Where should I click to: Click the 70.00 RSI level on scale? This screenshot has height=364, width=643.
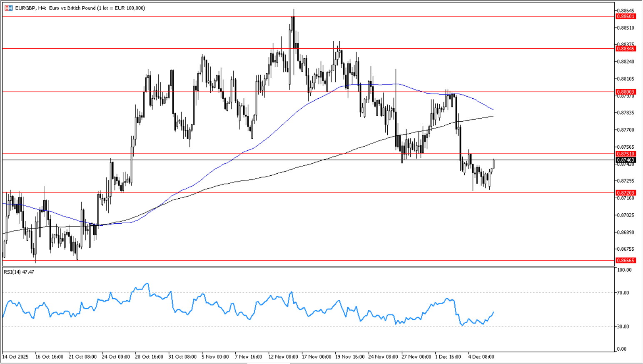click(x=623, y=293)
